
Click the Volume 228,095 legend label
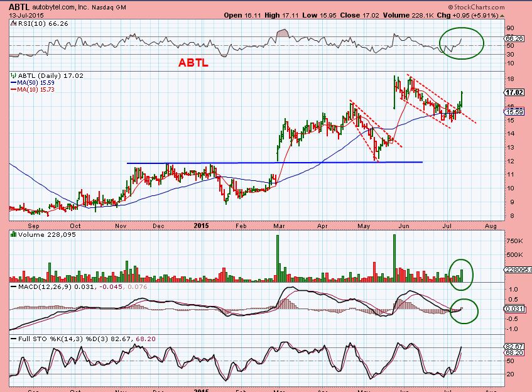click(47, 234)
